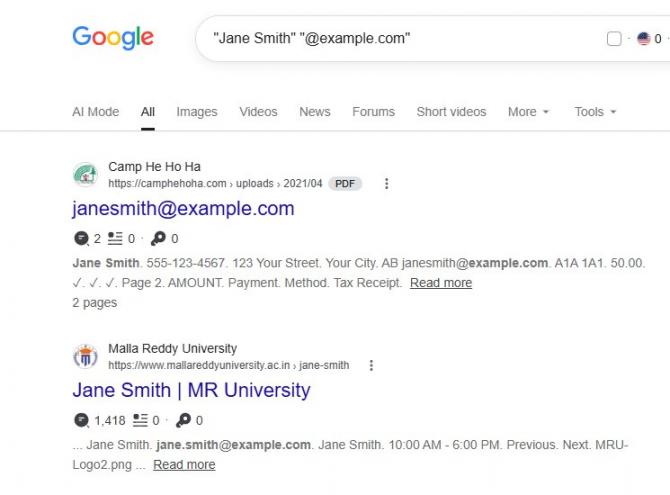Click the key icon under MR University result

tap(183, 420)
